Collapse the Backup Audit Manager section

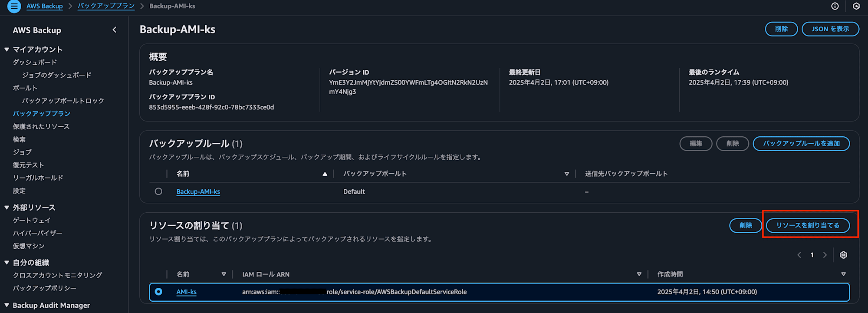tap(7, 305)
